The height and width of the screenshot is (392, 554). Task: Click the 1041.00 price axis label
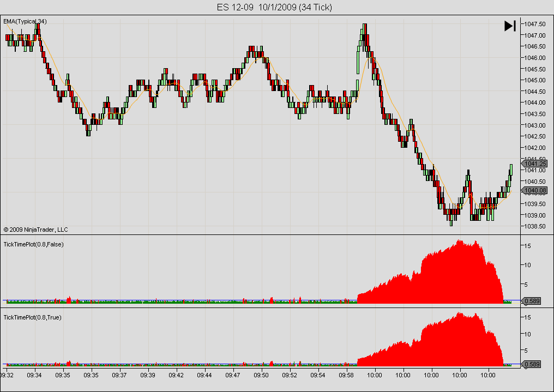[x=534, y=170]
